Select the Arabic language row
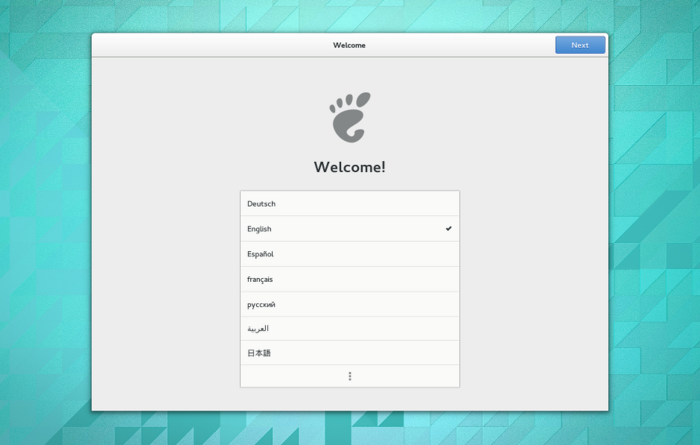The height and width of the screenshot is (445, 700). tap(350, 329)
